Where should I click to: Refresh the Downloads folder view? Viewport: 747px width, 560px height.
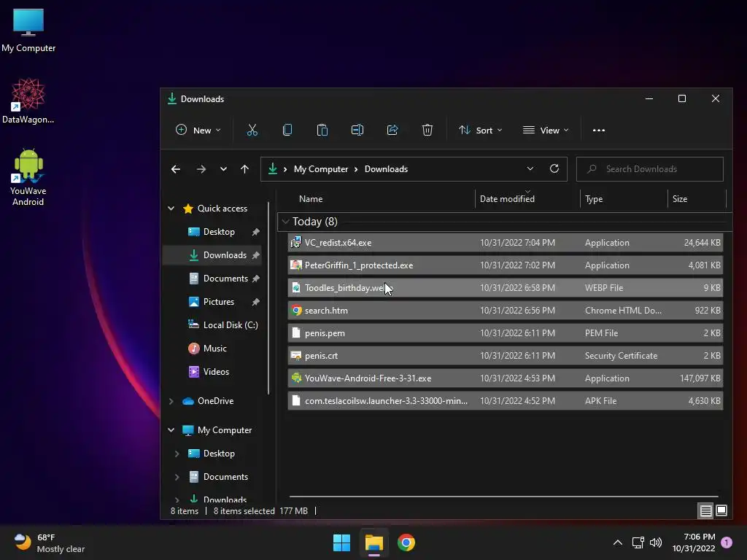pos(554,168)
